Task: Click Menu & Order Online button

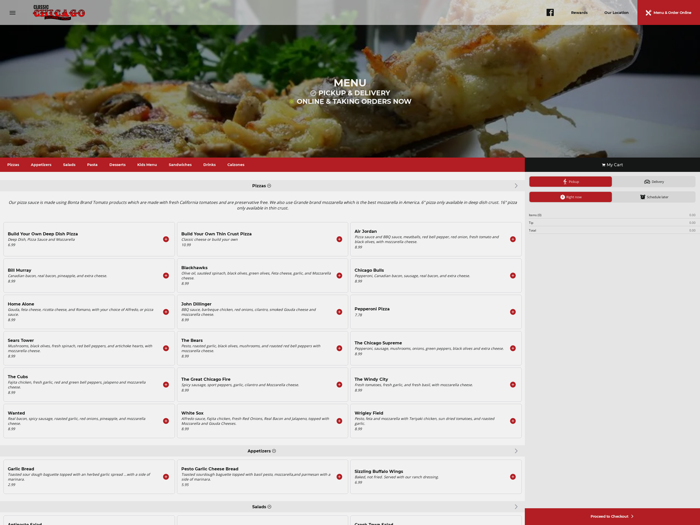Action: pos(668,12)
